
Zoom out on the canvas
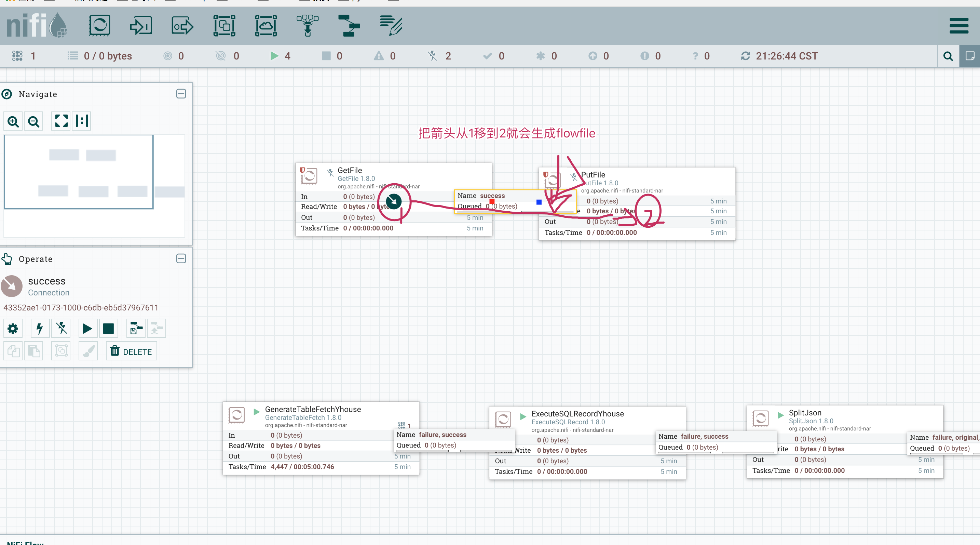point(33,121)
